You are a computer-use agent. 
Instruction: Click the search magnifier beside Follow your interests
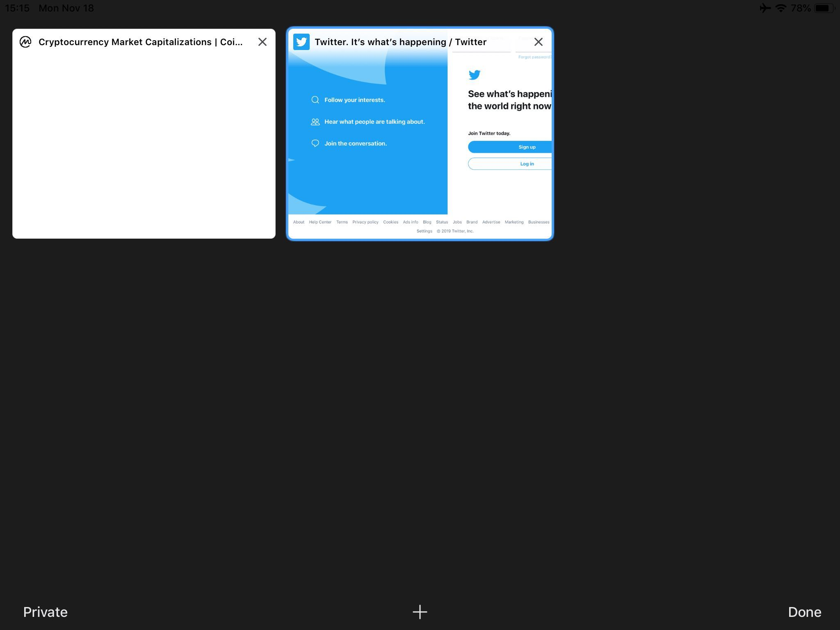pos(315,100)
